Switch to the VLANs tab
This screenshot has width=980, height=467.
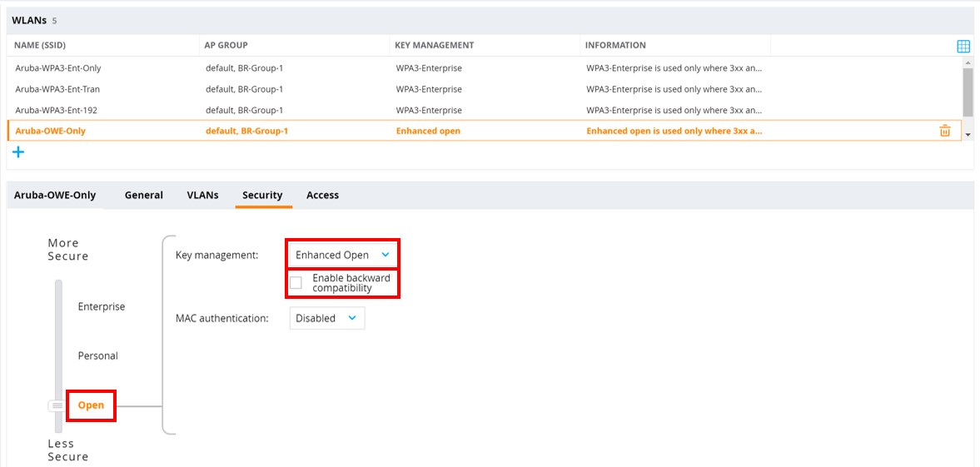tap(202, 195)
